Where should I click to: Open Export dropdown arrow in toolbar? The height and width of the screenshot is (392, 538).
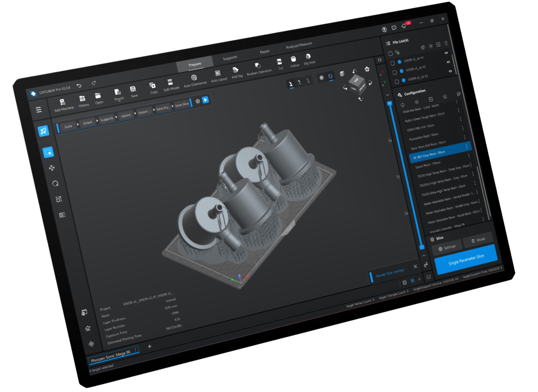pos(120,101)
